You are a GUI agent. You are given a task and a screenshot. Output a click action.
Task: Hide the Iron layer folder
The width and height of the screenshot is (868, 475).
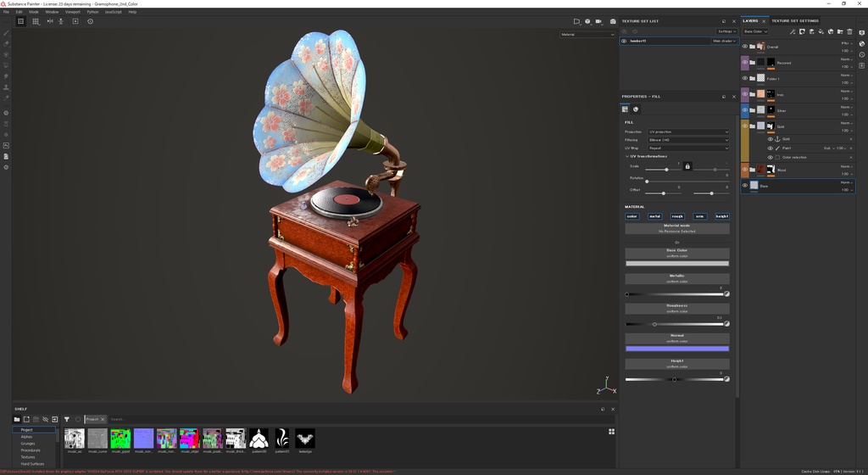[x=744, y=94]
